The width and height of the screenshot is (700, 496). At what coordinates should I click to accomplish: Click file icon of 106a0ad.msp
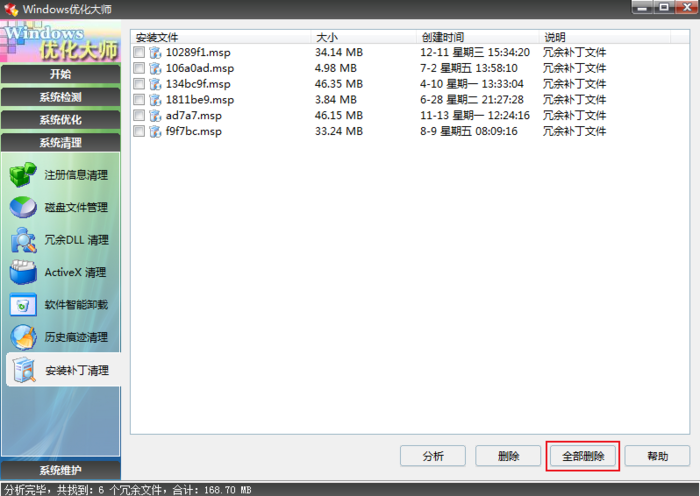155,68
